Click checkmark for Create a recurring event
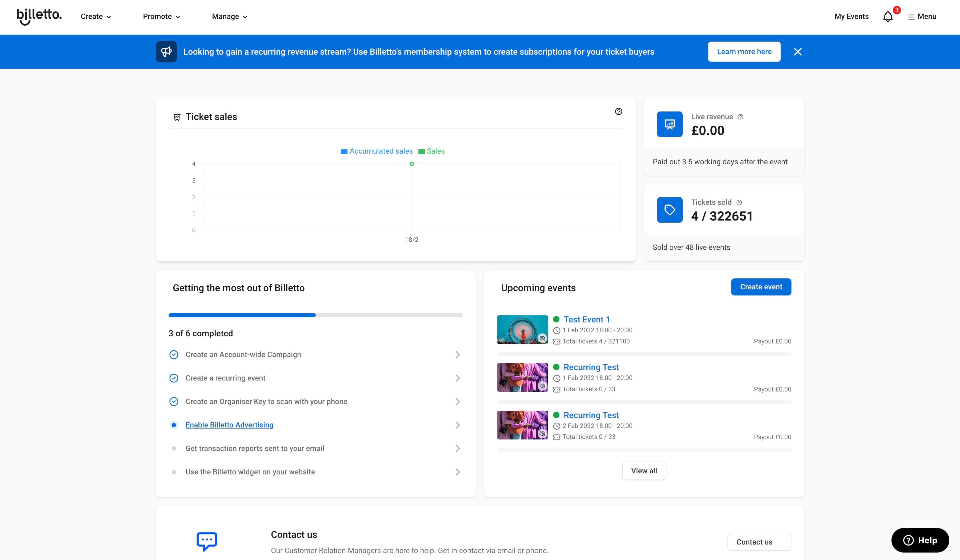Screen dimensions: 960x560 pyautogui.click(x=174, y=378)
